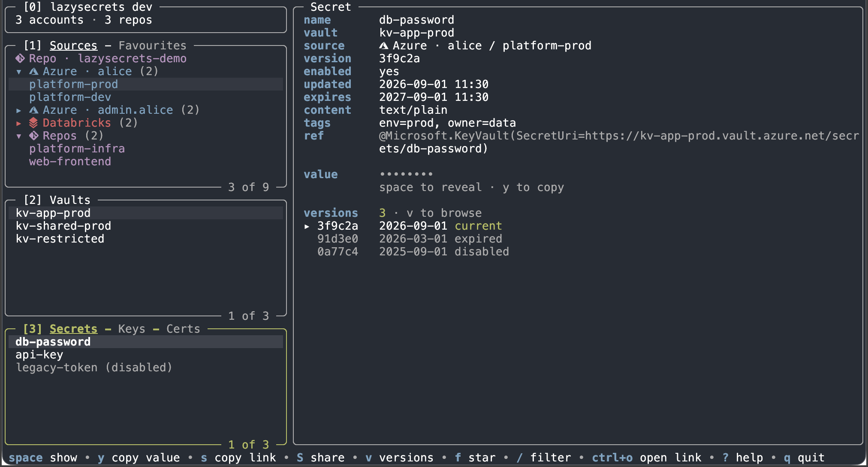Click the Repo icon beside lazysecrets-demo
Screen dimensions: 868x467
20,58
